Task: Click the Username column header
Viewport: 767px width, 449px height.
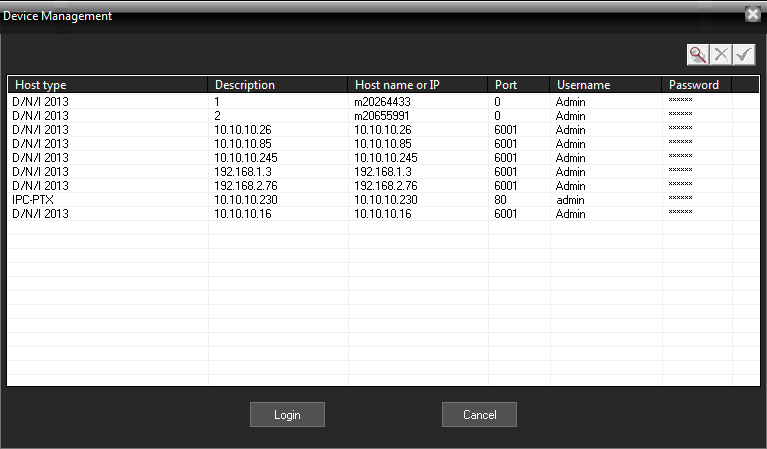Action: pos(606,85)
